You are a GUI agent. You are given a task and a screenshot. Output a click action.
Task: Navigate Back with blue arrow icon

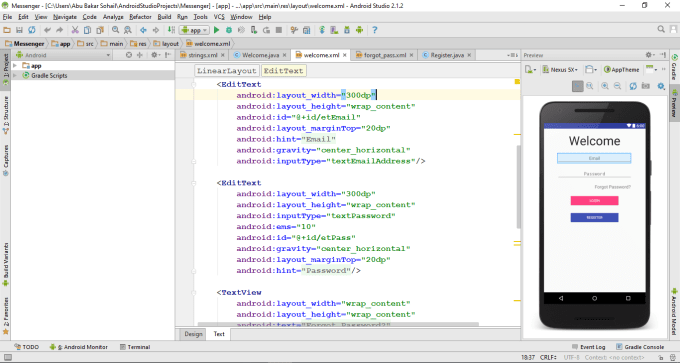coord(143,30)
